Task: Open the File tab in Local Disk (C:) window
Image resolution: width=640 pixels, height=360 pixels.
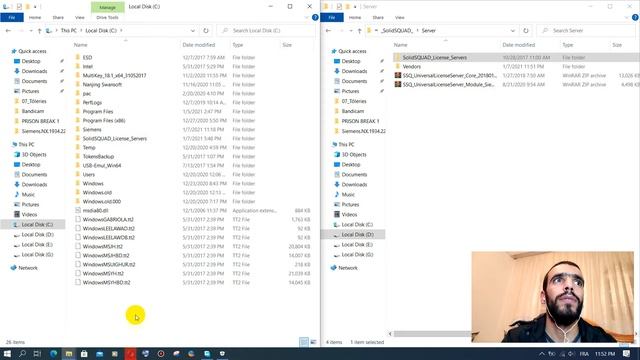Action: [x=12, y=18]
